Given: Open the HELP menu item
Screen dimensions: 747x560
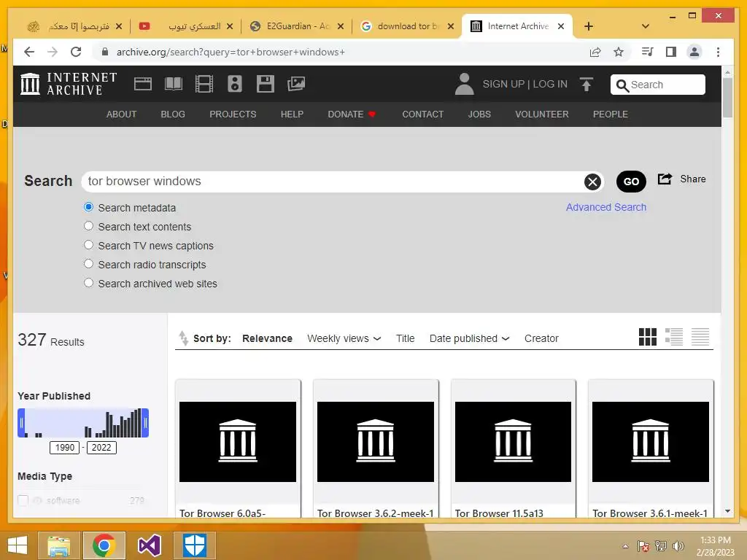Looking at the screenshot, I should [x=292, y=114].
